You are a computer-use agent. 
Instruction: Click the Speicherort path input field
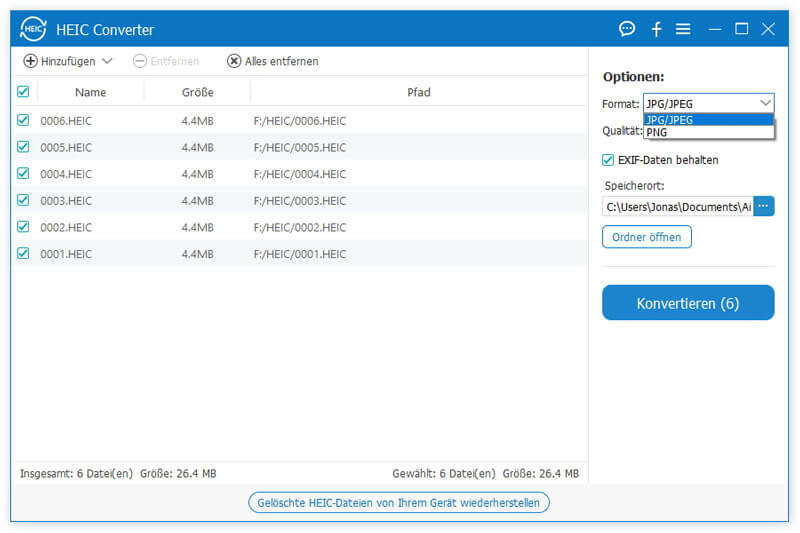[x=677, y=206]
